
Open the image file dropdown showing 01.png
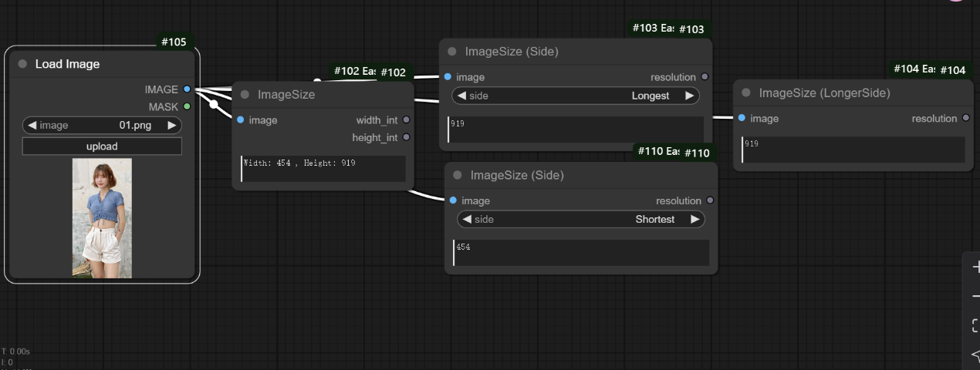(102, 125)
